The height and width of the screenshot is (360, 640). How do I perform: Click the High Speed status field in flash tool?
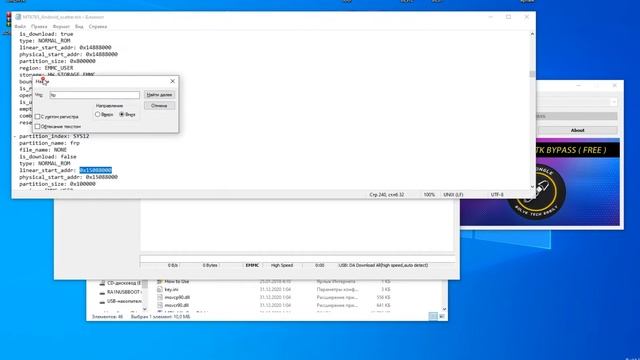tap(282, 265)
